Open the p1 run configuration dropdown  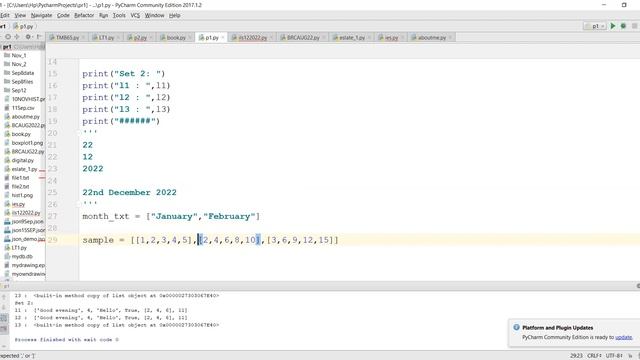[x=594, y=26]
